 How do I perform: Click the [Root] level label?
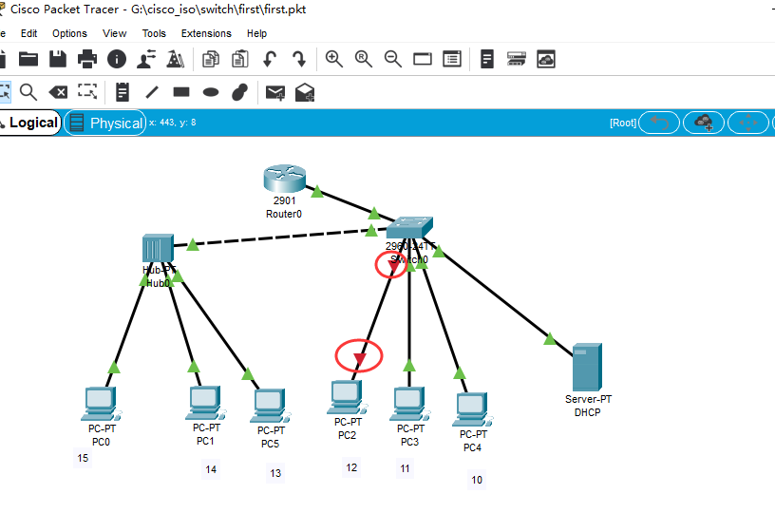point(623,123)
